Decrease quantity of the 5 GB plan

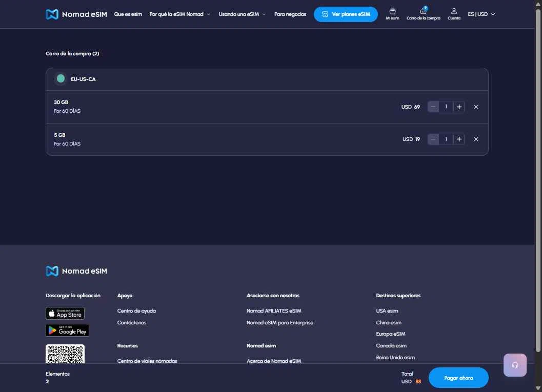433,139
